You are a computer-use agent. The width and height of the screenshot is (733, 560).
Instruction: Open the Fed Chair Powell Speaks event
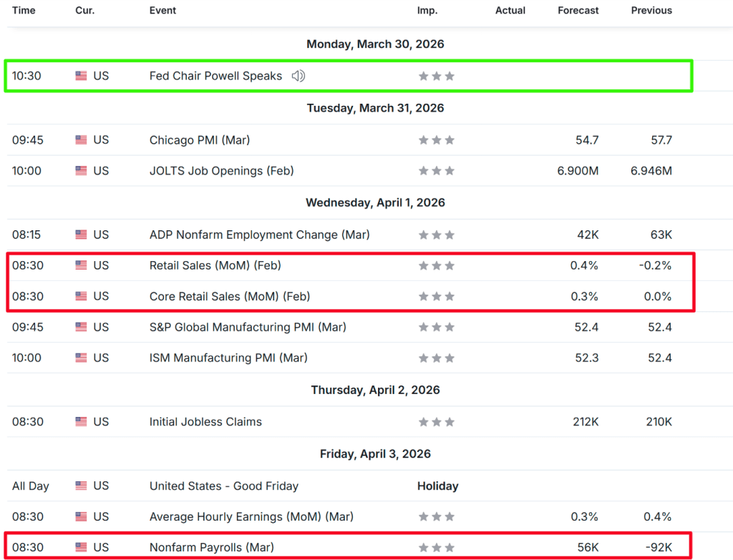coord(215,76)
